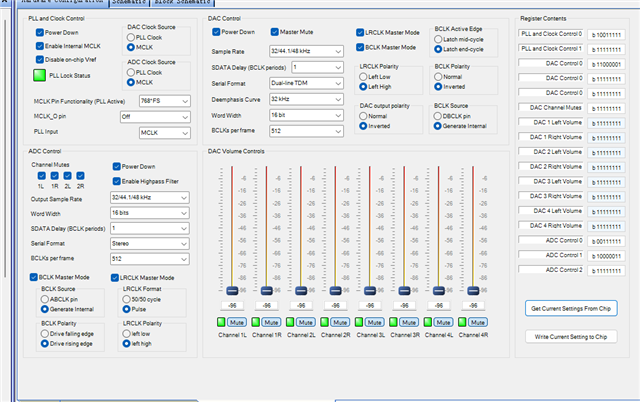Click the green indicator beside Channel 4R Mute
This screenshot has height=402, width=640.
pos(462,322)
